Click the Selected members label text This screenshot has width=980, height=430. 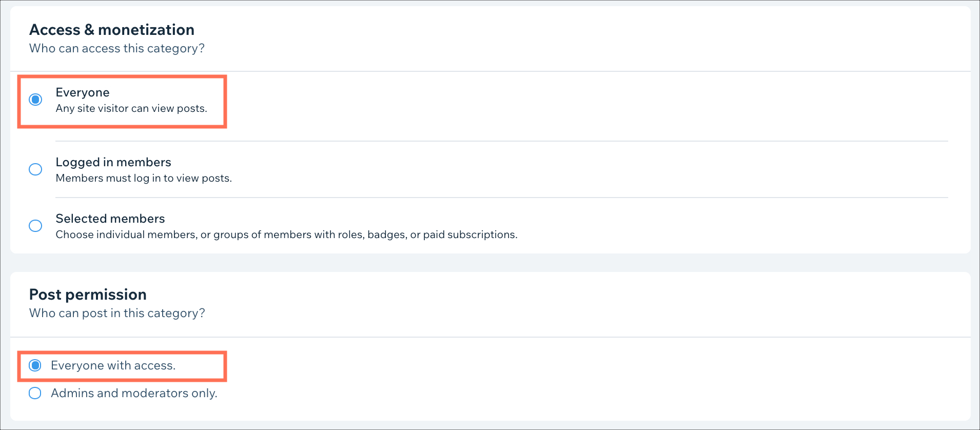point(110,219)
